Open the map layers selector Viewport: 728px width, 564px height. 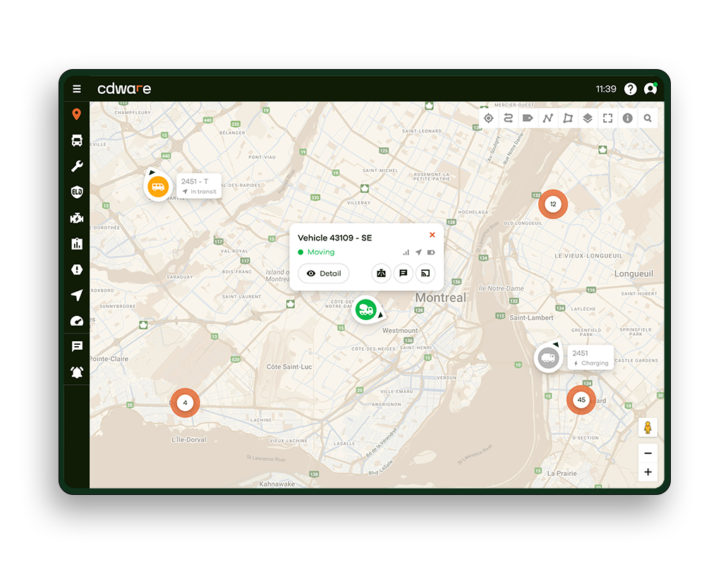tap(588, 118)
